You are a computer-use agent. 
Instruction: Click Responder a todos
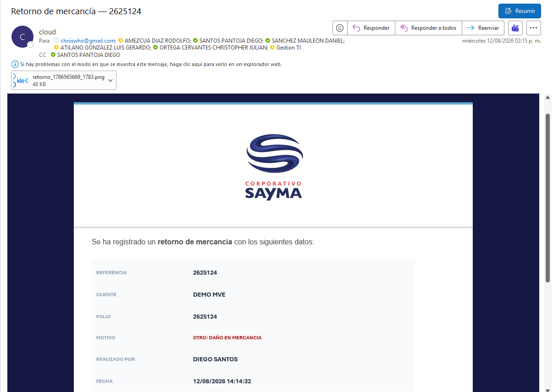[x=428, y=28]
